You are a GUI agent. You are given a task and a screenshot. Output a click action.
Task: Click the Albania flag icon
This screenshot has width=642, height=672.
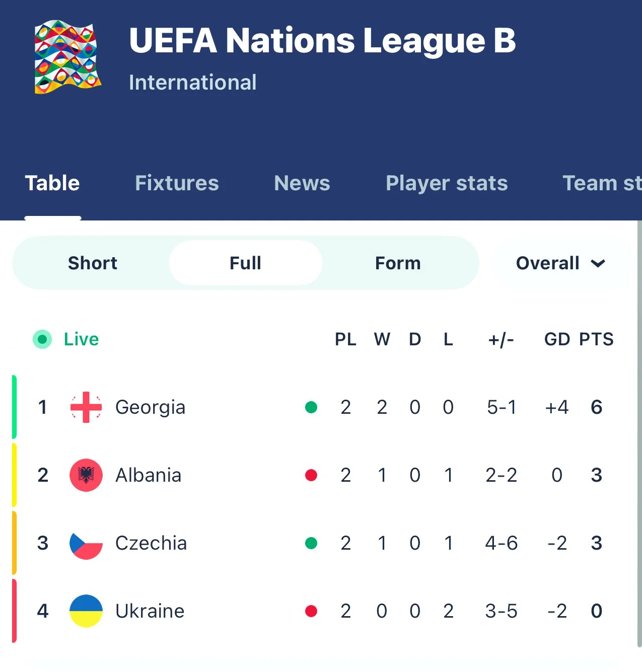coord(86,475)
